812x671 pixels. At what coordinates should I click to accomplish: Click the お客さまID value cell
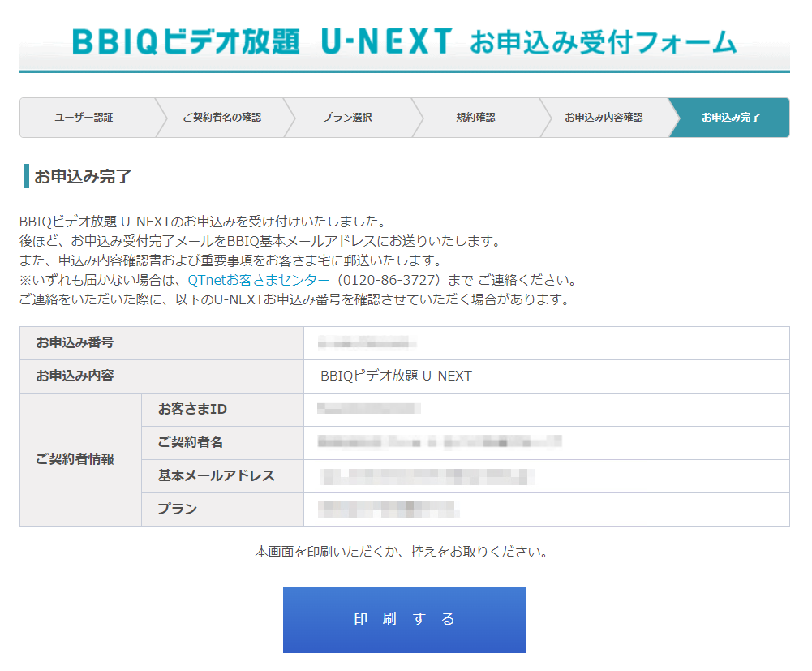coord(365,409)
